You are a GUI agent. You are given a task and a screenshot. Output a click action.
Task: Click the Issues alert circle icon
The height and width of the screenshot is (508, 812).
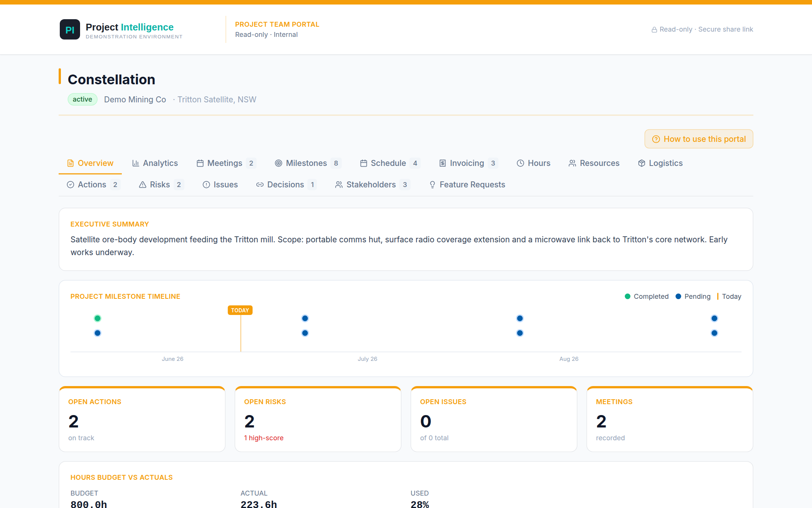coord(206,185)
